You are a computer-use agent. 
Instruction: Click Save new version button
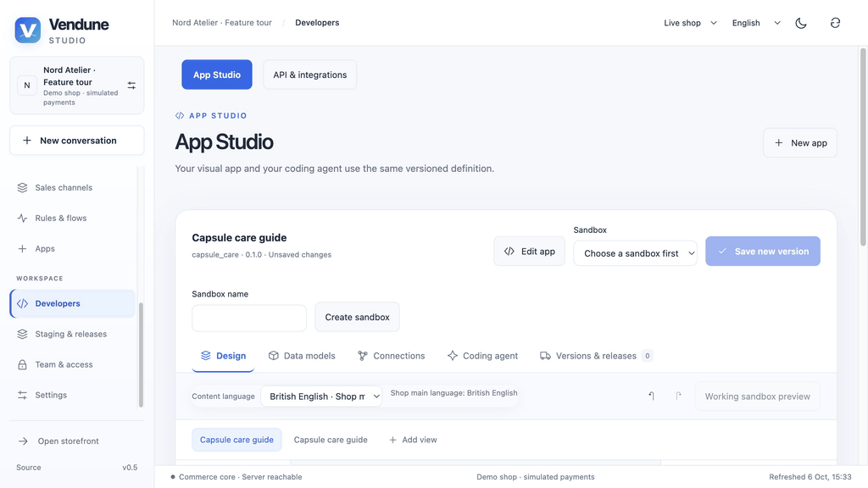pyautogui.click(x=763, y=251)
